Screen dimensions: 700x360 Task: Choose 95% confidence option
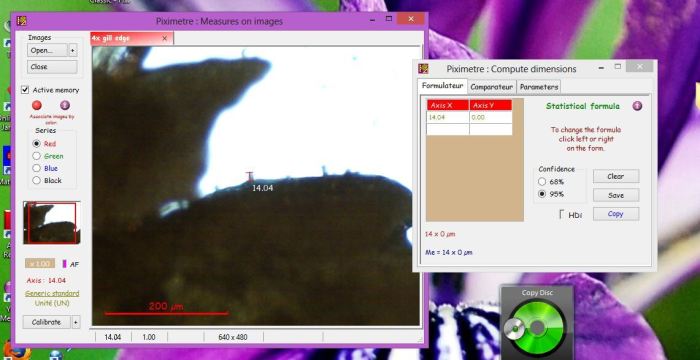(x=542, y=194)
